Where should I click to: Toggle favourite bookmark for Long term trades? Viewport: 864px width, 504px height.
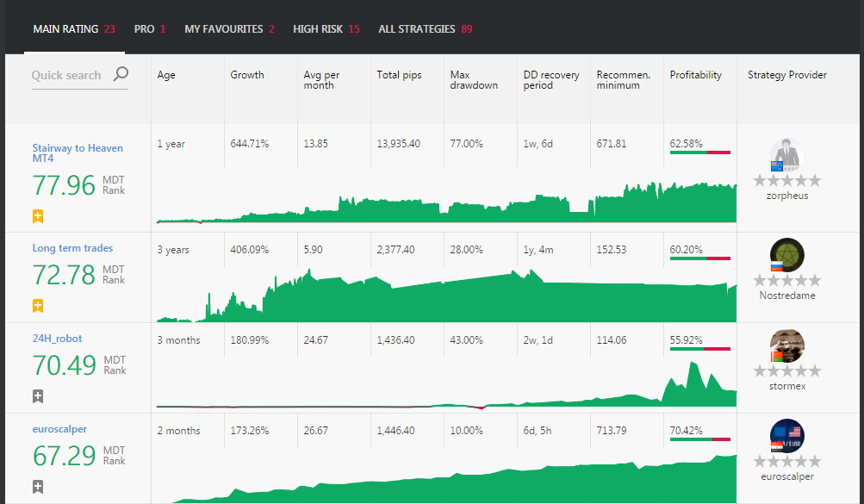[x=37, y=306]
